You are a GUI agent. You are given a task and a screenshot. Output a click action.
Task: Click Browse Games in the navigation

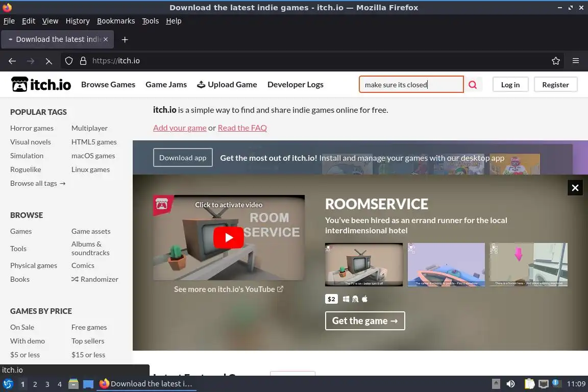[108, 84]
